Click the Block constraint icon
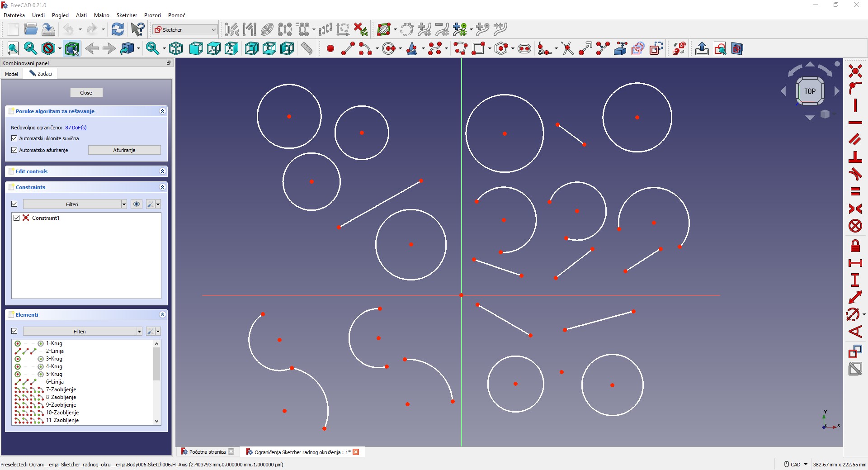Viewport: 868px width, 470px height. coord(855,226)
